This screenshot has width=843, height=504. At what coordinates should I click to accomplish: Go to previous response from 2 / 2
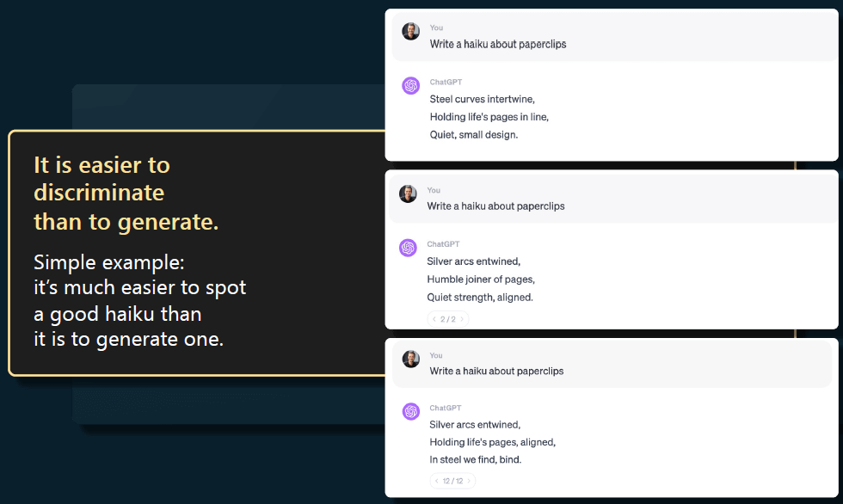[x=434, y=319]
